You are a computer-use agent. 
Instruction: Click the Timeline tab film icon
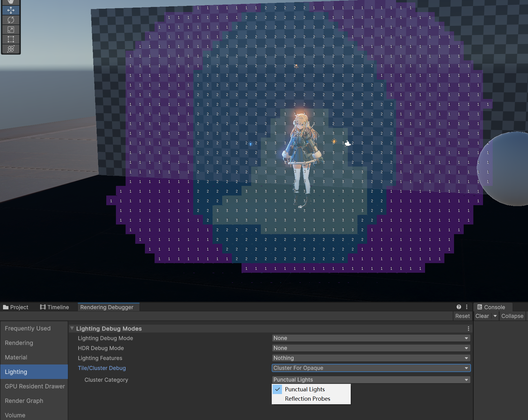point(43,307)
